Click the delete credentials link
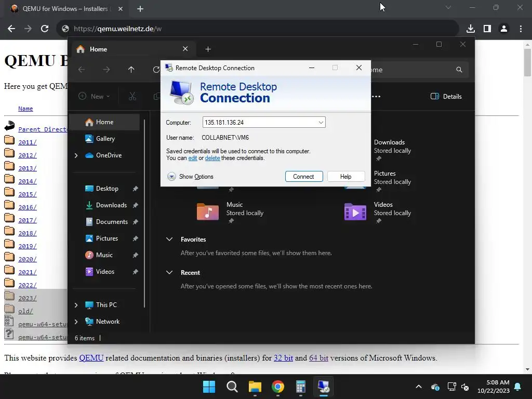Viewport: 532px width, 399px height. tap(212, 158)
